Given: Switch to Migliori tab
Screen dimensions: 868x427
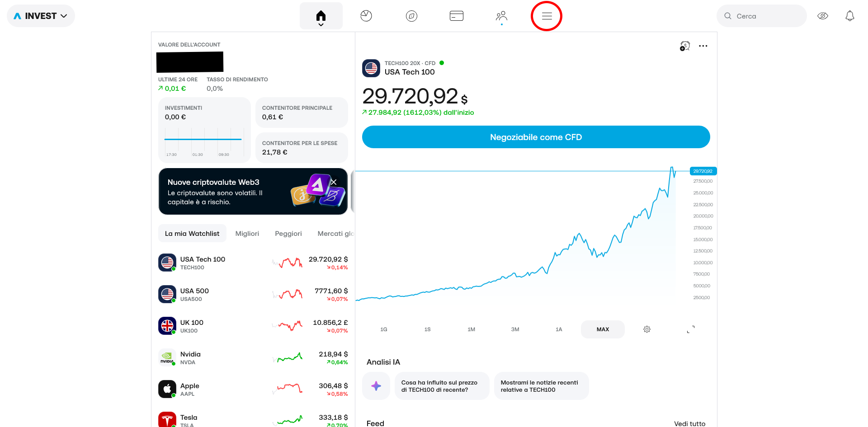Looking at the screenshot, I should pos(247,233).
